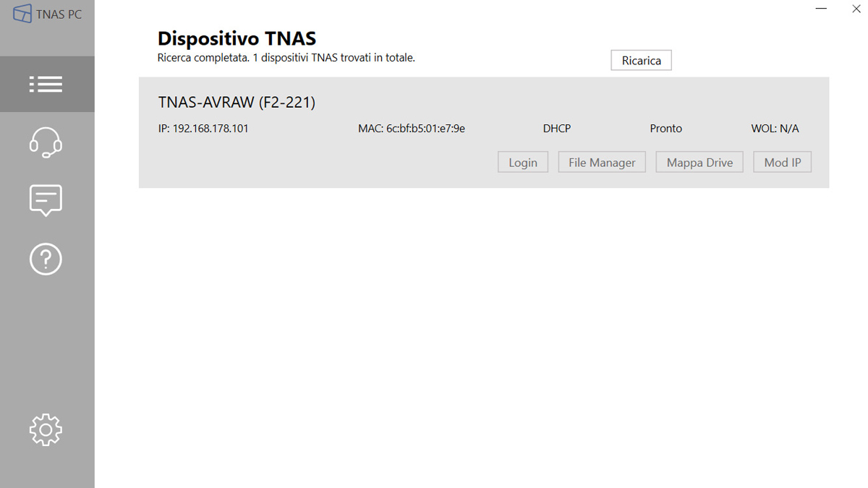868x488 pixels.
Task: Click the Dispositivo TNAS heading
Action: tap(237, 38)
